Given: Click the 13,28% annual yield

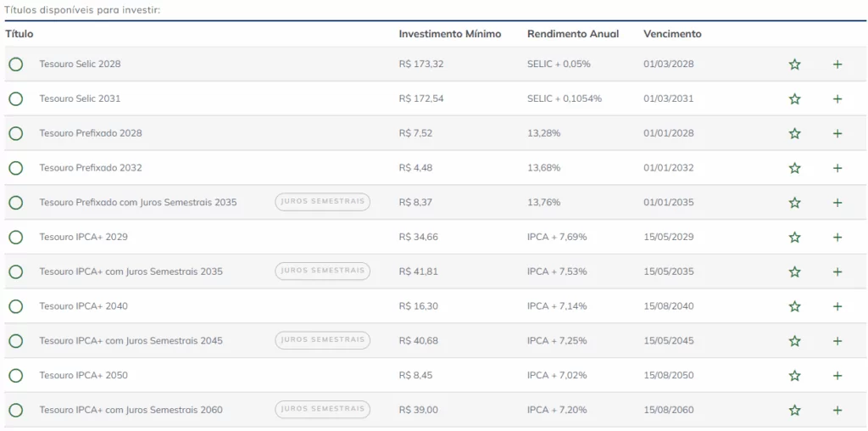Looking at the screenshot, I should point(544,133).
